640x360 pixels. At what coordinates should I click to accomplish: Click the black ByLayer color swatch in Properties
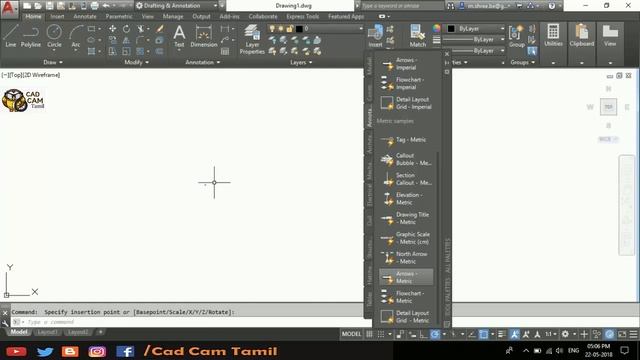[451, 29]
